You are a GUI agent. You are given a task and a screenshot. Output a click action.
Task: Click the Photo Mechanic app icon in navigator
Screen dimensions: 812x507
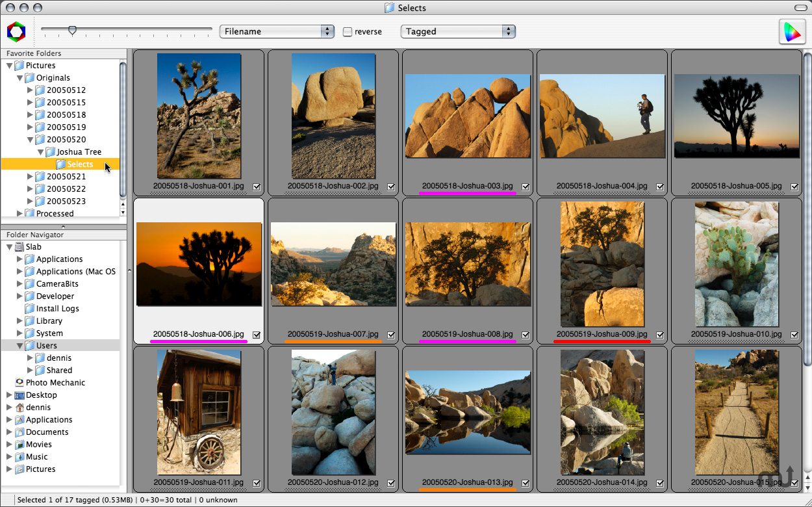[x=19, y=383]
